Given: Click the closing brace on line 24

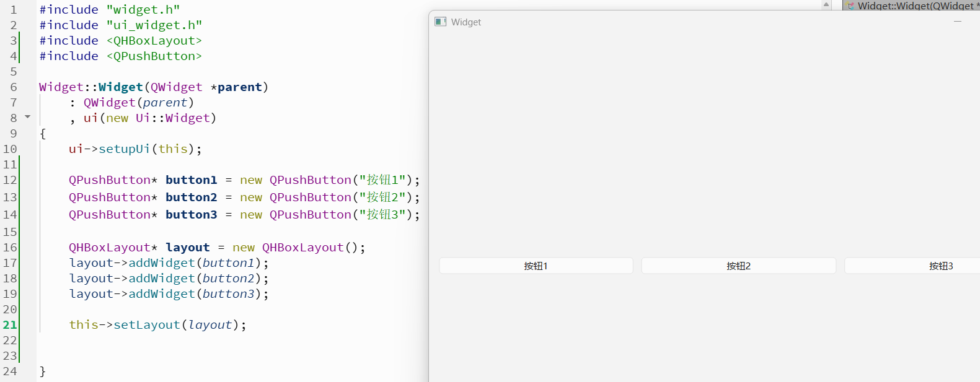Looking at the screenshot, I should click(x=43, y=371).
